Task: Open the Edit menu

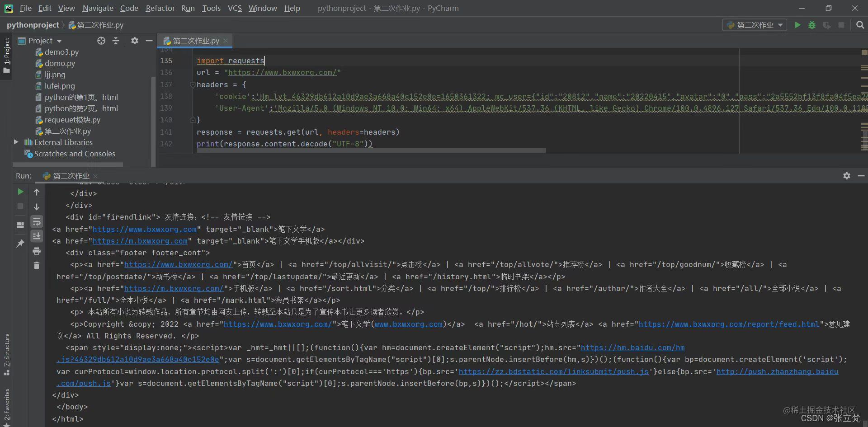Action: 45,8
